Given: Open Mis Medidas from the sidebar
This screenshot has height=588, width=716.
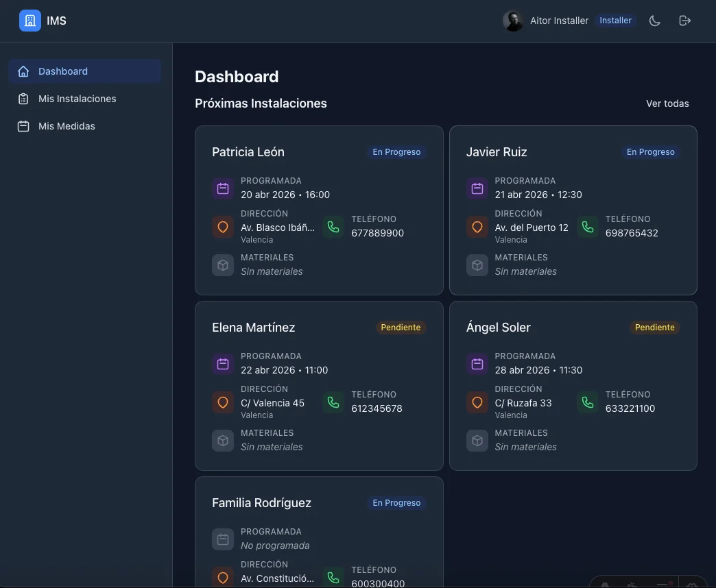Looking at the screenshot, I should (67, 125).
